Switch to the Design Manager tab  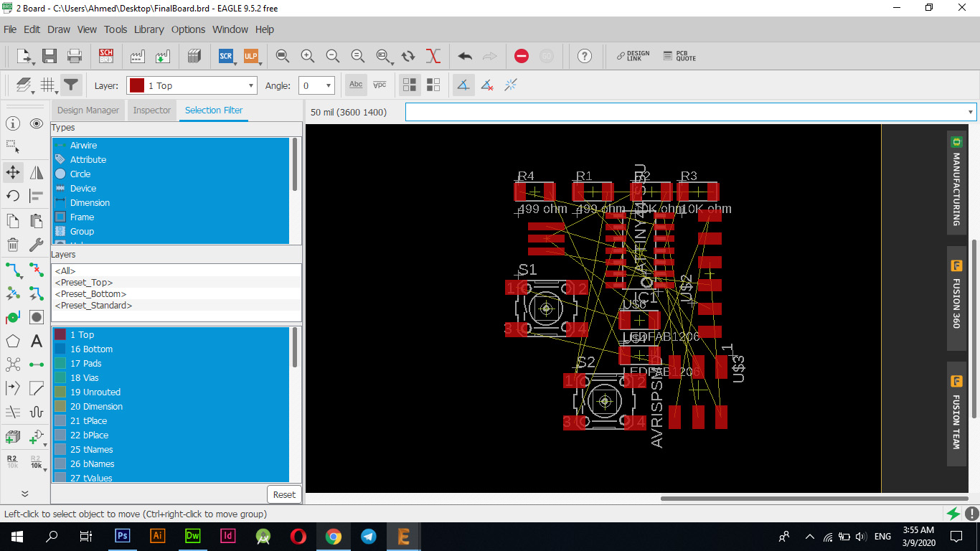[x=88, y=110]
